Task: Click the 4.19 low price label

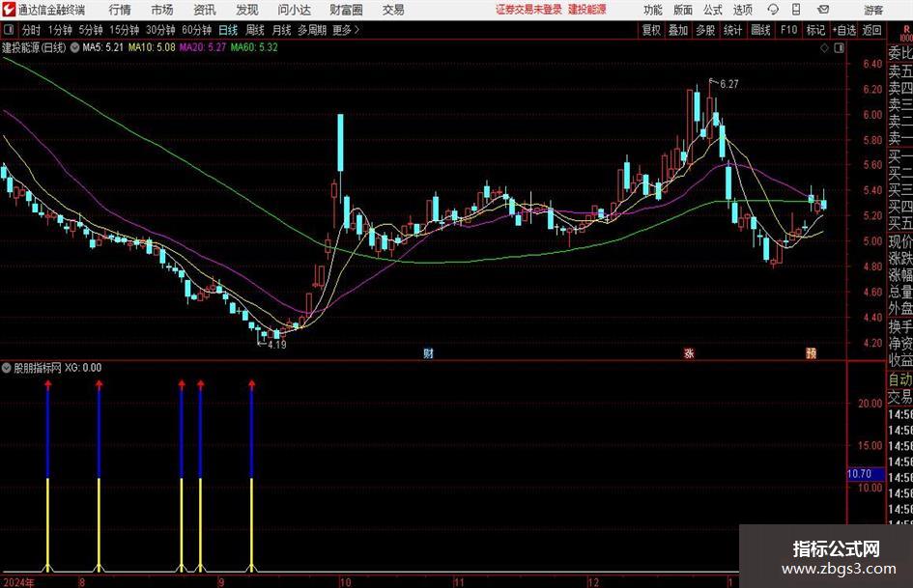Action: click(x=276, y=345)
